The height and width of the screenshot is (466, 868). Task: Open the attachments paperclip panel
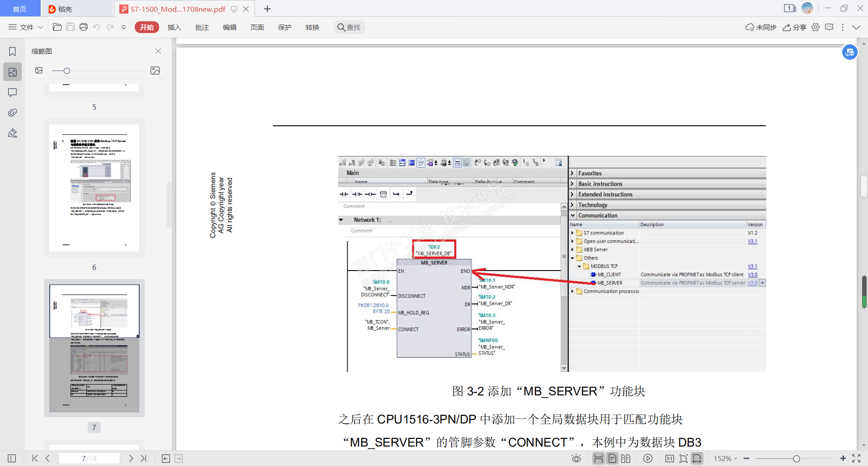coord(13,113)
